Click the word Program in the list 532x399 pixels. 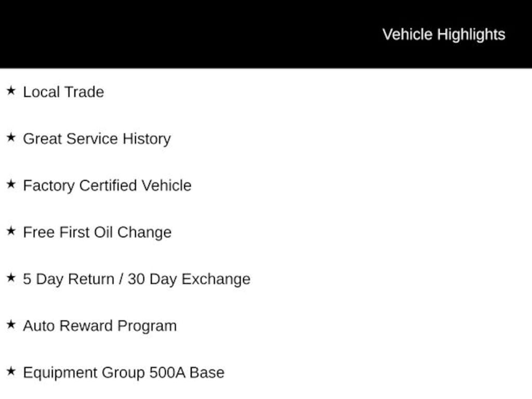tap(147, 326)
